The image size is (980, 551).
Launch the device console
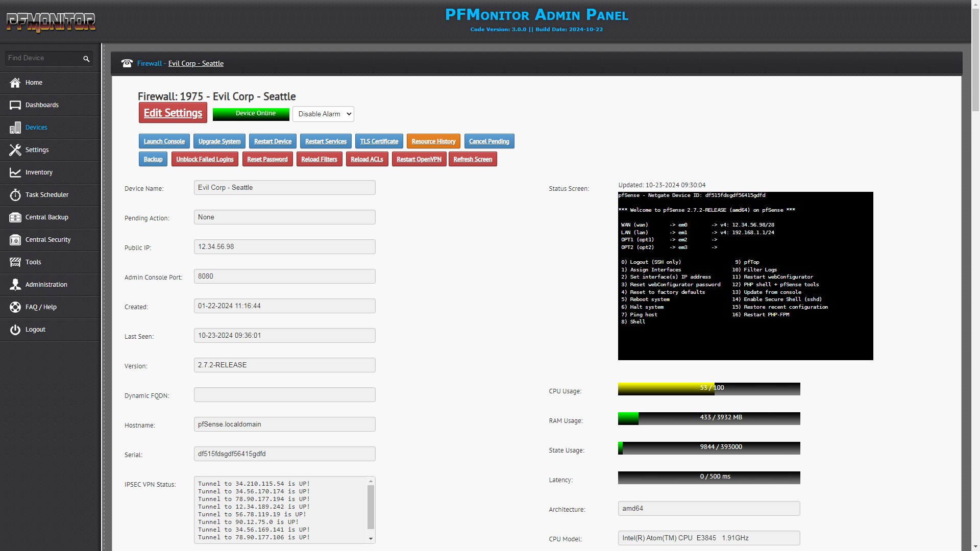pyautogui.click(x=164, y=141)
